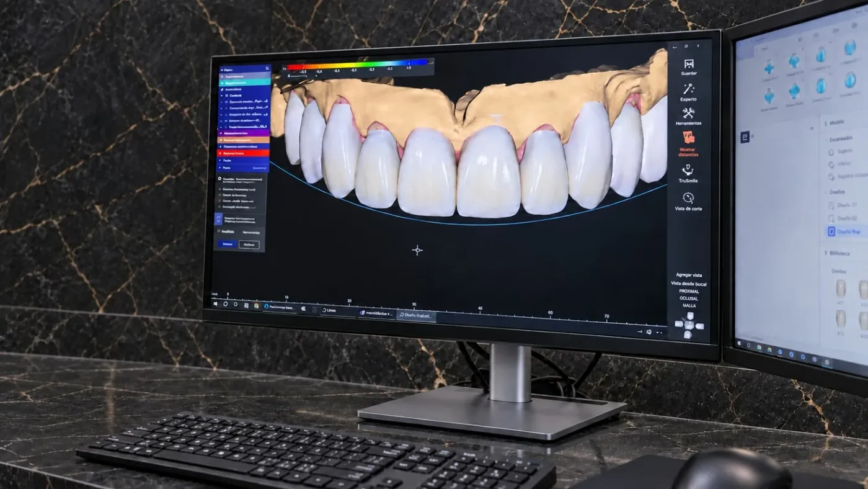Viewport: 868px width, 489px height.
Task: Switch to PROXIMAL view
Action: click(x=689, y=291)
